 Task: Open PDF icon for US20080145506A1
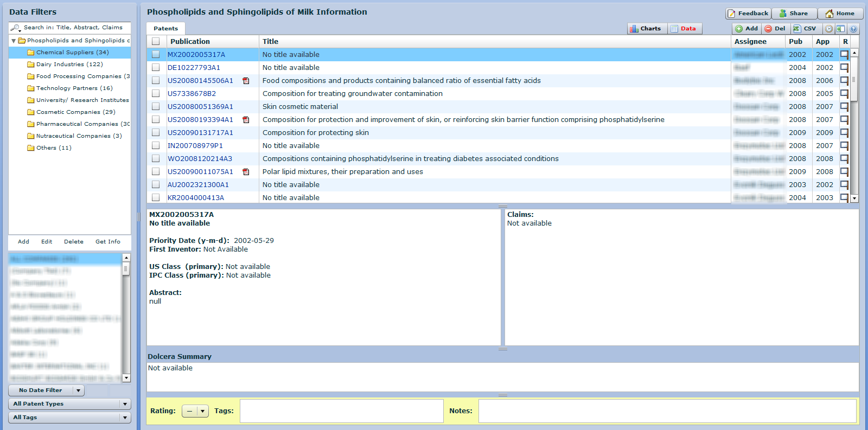246,81
